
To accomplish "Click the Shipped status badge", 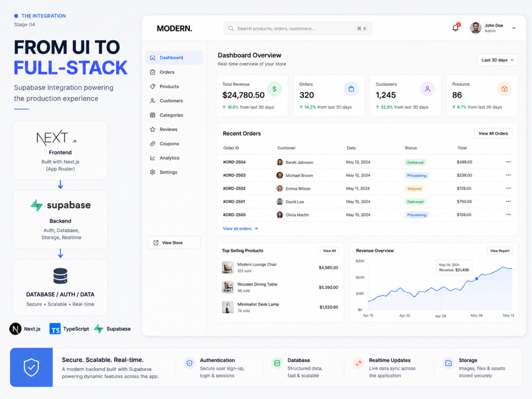I will (414, 189).
